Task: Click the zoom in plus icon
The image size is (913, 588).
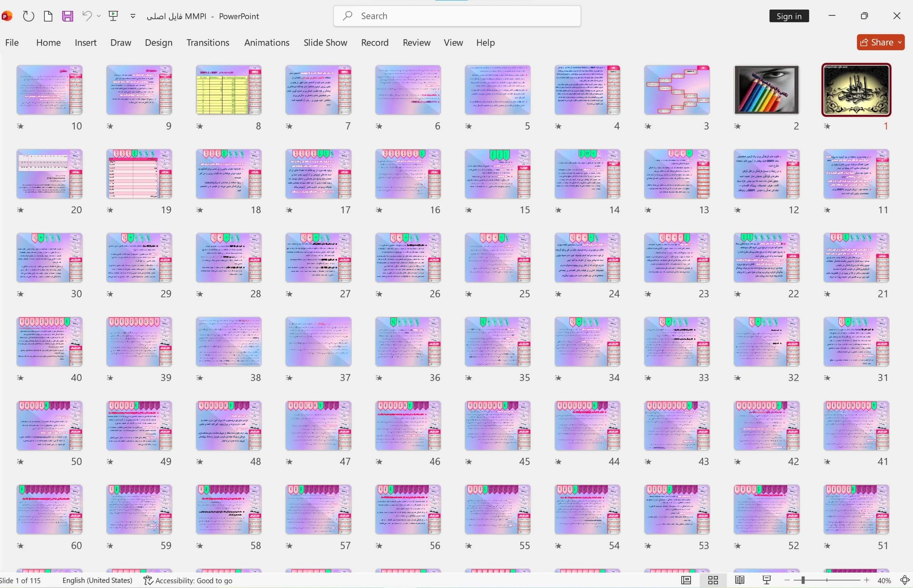Action: [x=866, y=581]
